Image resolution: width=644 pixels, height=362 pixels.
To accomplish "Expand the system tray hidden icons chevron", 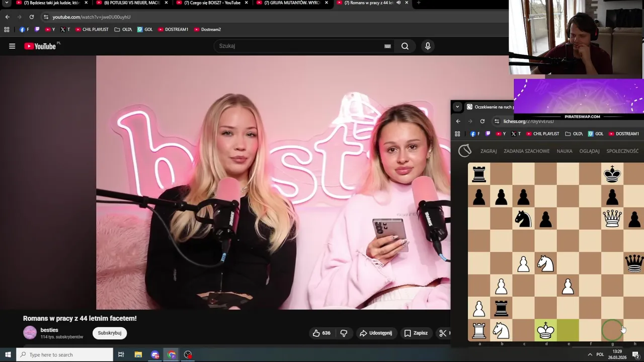I will click(590, 355).
